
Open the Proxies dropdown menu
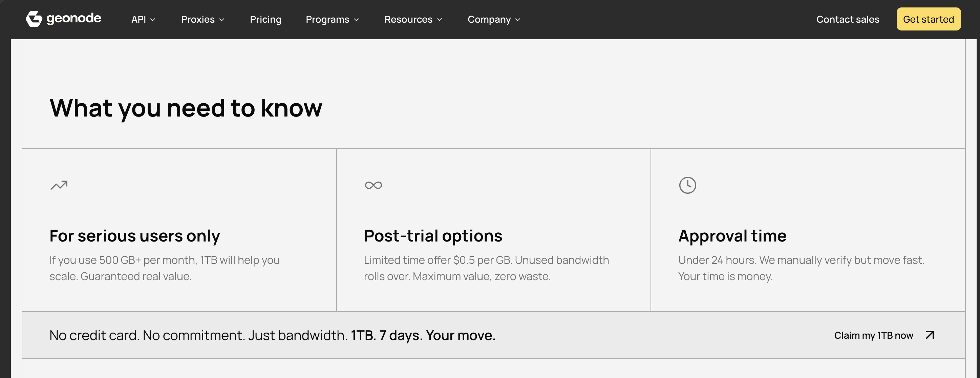pyautogui.click(x=203, y=19)
